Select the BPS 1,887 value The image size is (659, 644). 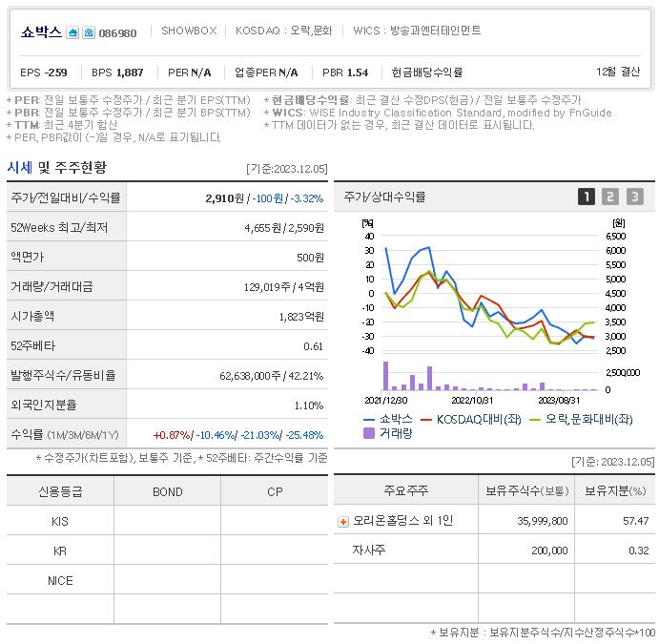click(x=117, y=73)
